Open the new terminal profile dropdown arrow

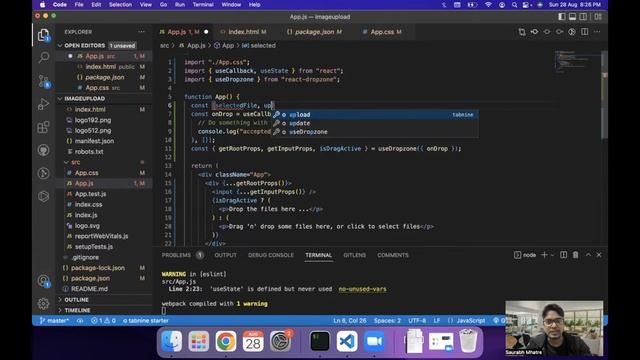[552, 255]
